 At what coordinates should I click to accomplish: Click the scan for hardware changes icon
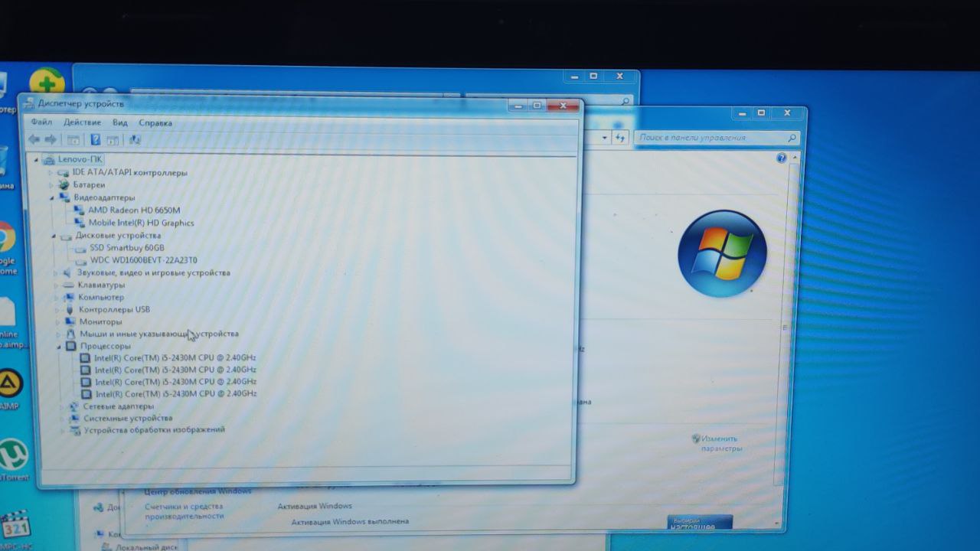coord(135,140)
